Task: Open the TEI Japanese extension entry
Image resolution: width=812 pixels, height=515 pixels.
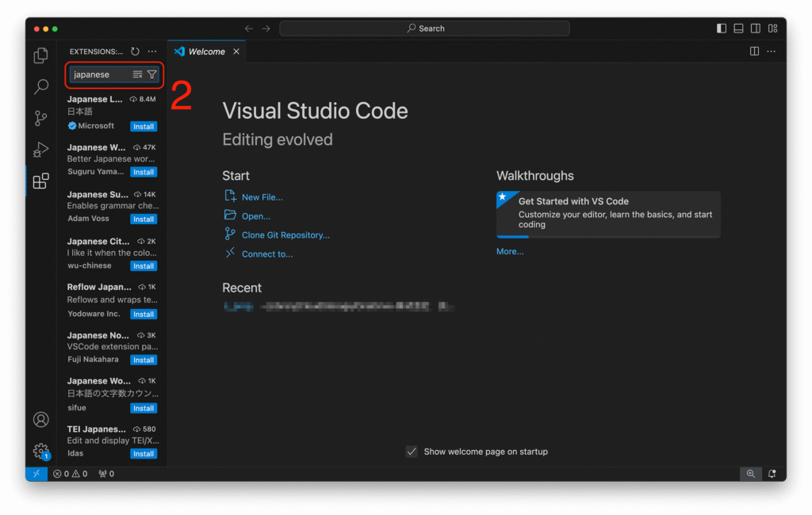Action: coord(113,441)
